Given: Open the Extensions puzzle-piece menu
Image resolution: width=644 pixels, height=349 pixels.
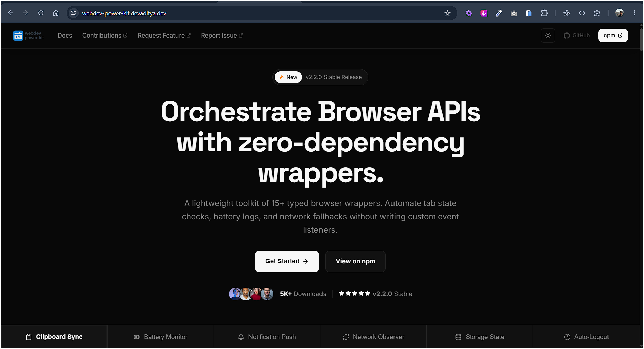Looking at the screenshot, I should [x=544, y=13].
